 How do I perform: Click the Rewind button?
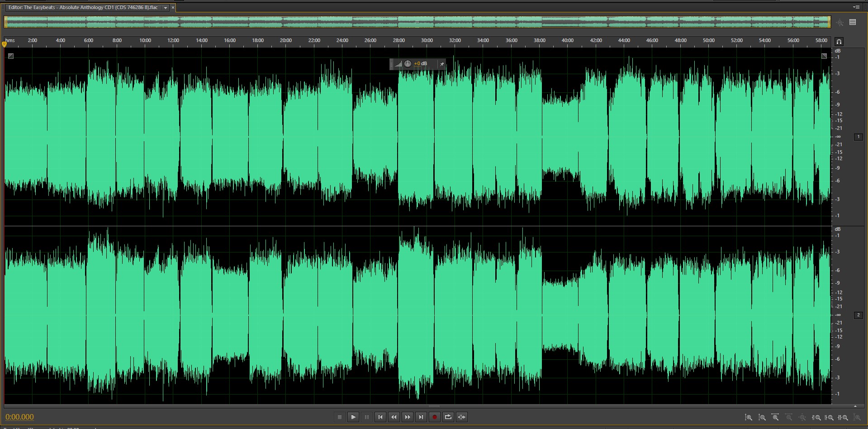point(394,417)
